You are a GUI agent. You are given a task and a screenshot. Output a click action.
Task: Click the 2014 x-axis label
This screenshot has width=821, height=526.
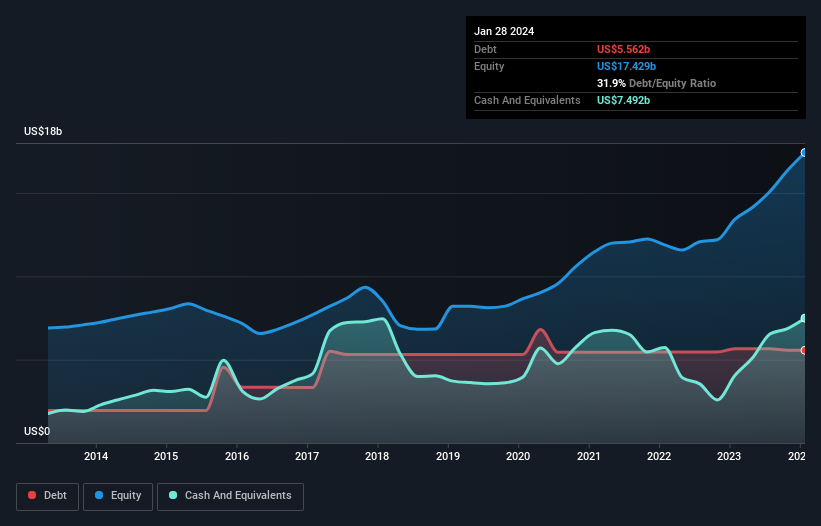coord(96,456)
